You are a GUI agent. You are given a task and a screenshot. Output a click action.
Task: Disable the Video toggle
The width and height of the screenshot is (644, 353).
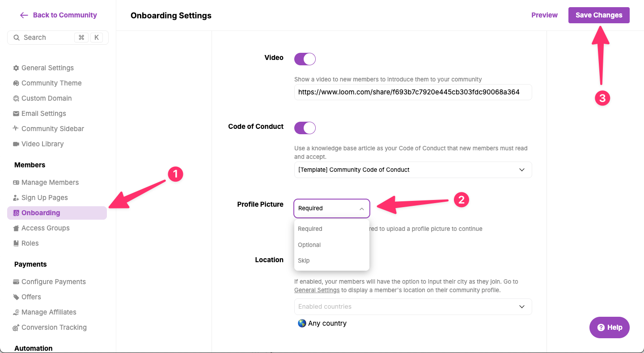tap(305, 59)
